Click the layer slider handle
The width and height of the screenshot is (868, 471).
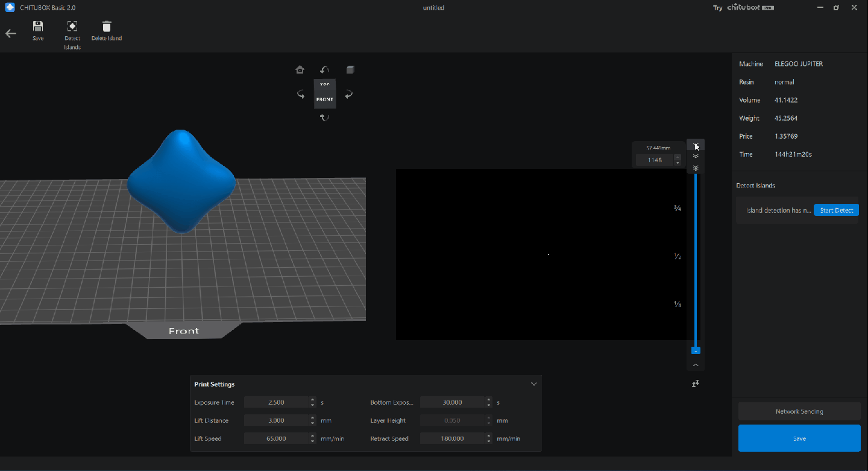[696, 350]
